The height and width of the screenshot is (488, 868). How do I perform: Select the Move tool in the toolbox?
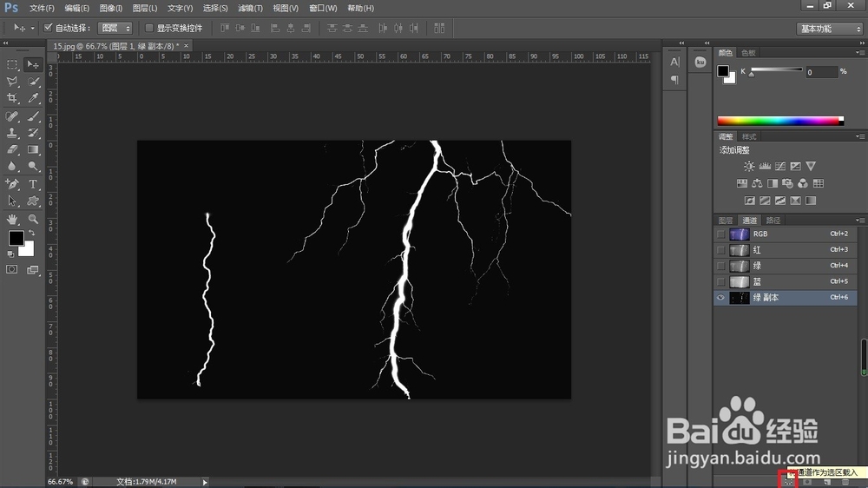(33, 65)
